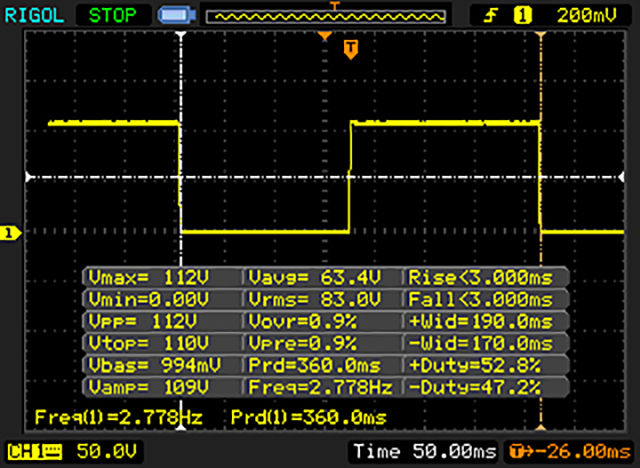
Task: Click the STOP run status indicator
Action: coord(113,16)
